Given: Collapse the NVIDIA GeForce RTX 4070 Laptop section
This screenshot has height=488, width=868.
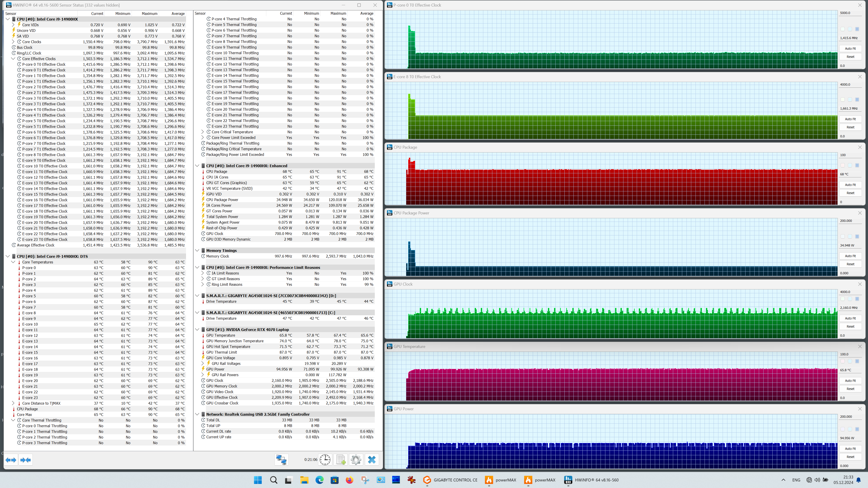Looking at the screenshot, I should 197,329.
